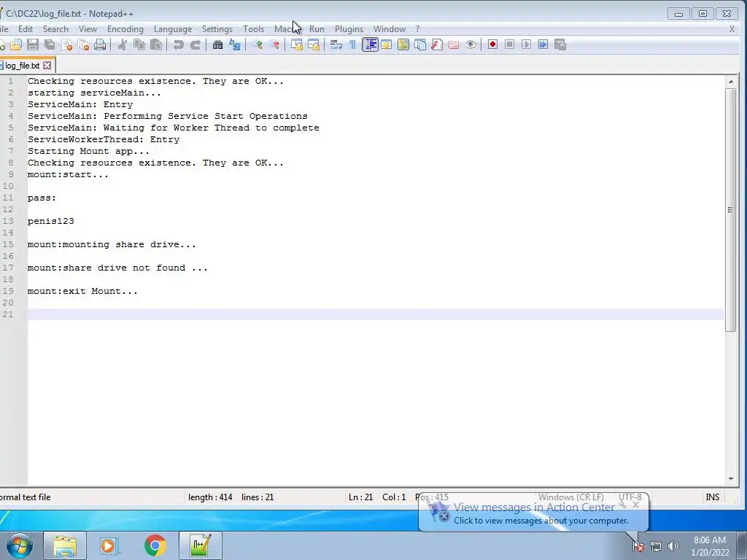This screenshot has width=747, height=560.
Task: Open Windows Media Player taskbar icon
Action: click(x=109, y=545)
